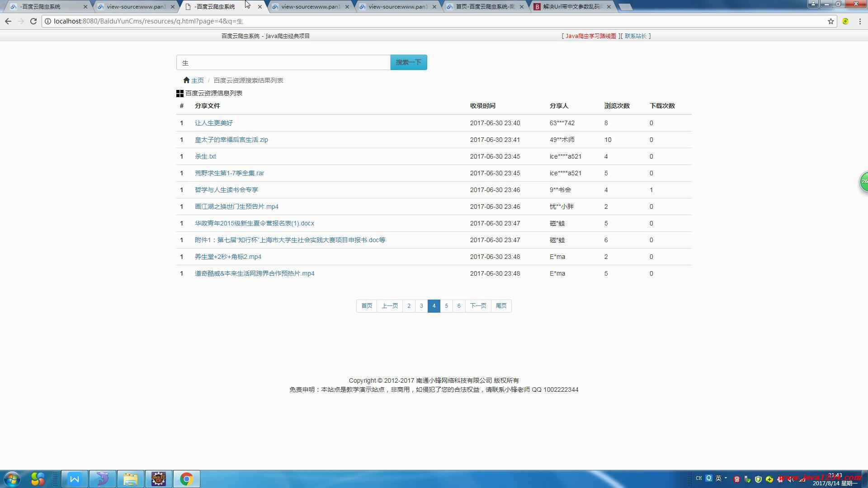Open 画江湖之换世门生预告片.mp4
The height and width of the screenshot is (488, 868).
tap(236, 206)
